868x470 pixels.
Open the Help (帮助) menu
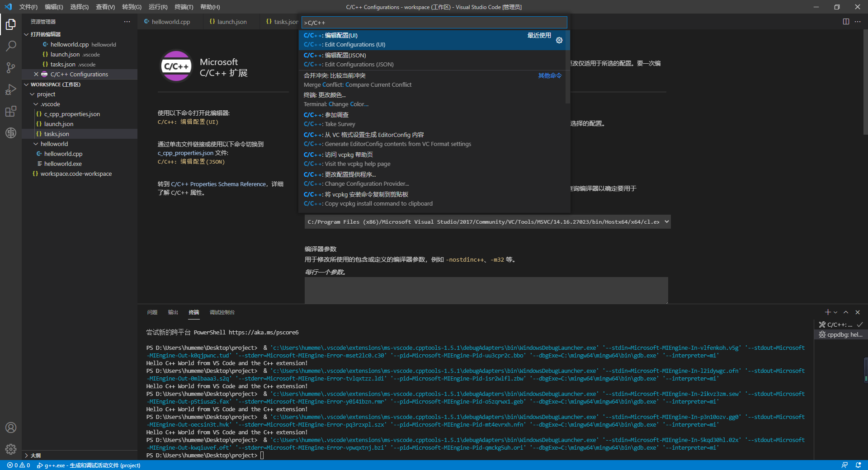pos(210,7)
